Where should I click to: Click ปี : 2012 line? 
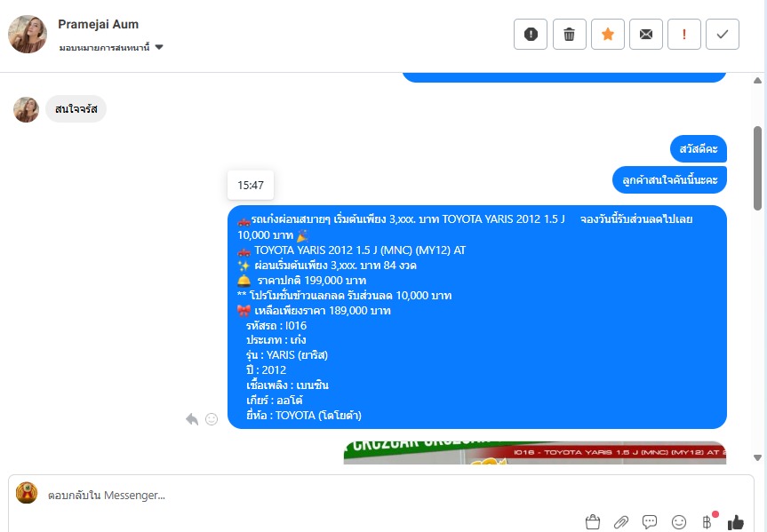[x=266, y=370]
